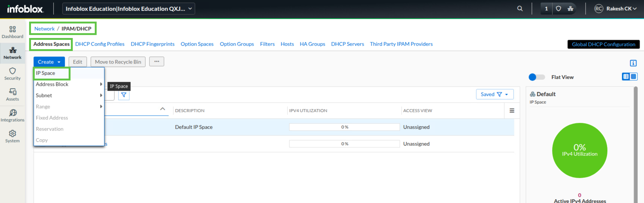Open the info panel icon at right
The image size is (644, 203).
click(x=633, y=63)
